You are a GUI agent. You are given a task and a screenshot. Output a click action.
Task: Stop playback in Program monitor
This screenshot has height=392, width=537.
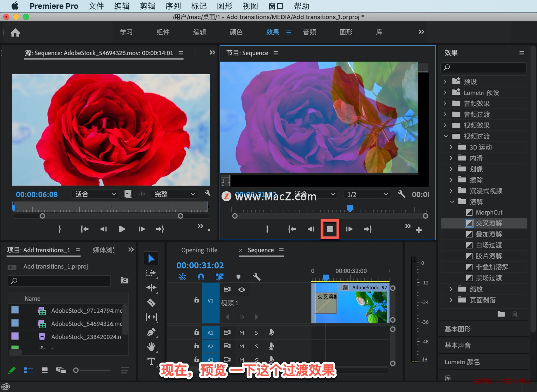click(x=330, y=229)
